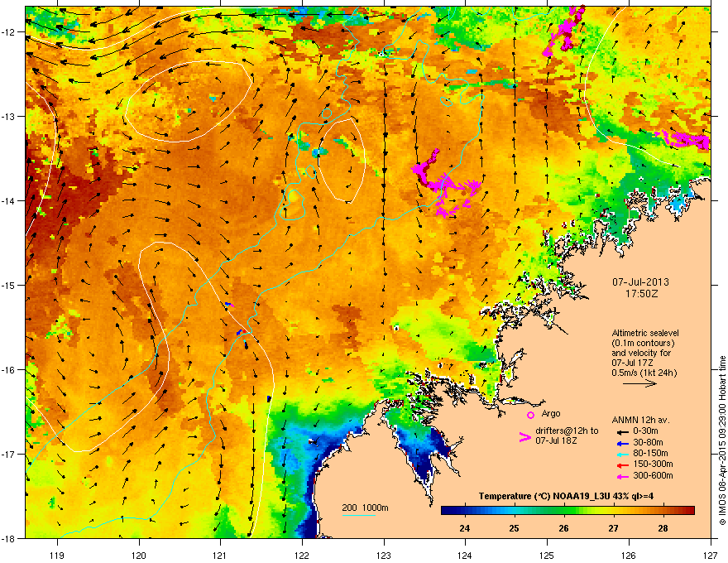Click the 'Argo' legend label

coord(551,413)
